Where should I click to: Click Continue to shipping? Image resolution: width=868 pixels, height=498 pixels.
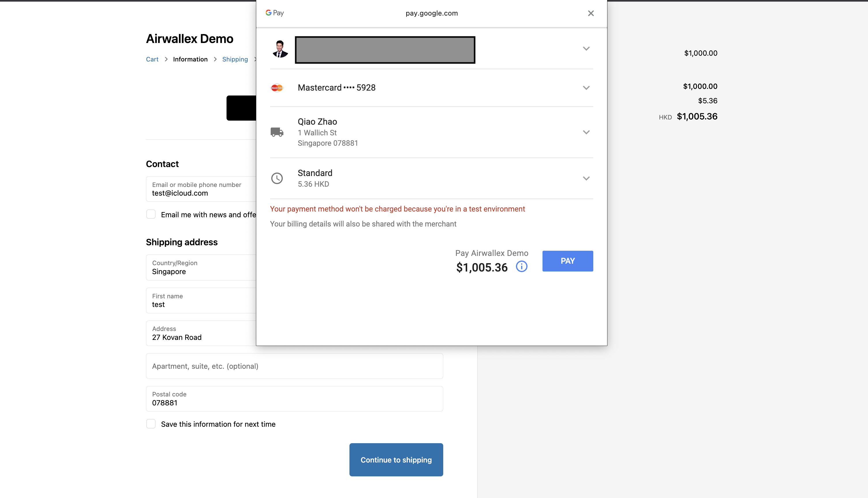[x=396, y=460]
